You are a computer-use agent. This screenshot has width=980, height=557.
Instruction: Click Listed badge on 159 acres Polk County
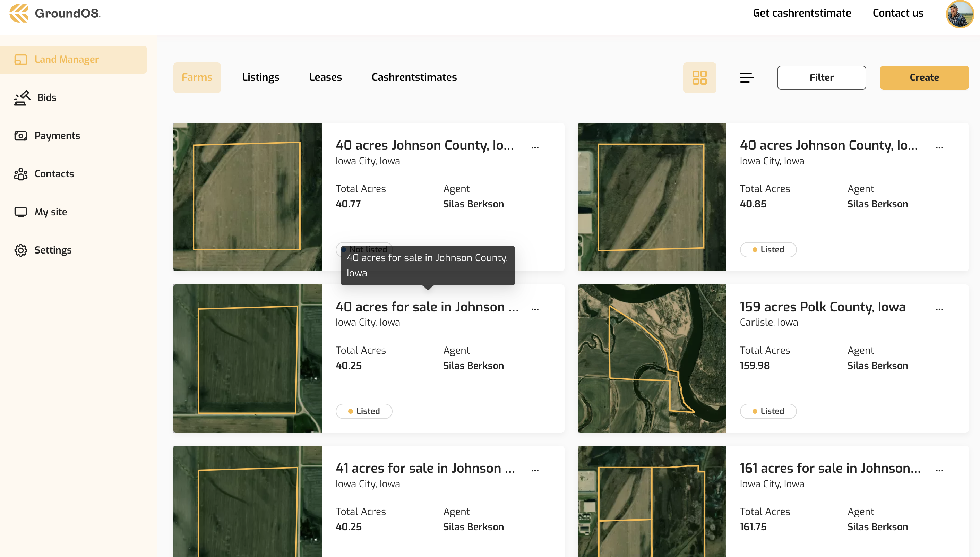(768, 411)
